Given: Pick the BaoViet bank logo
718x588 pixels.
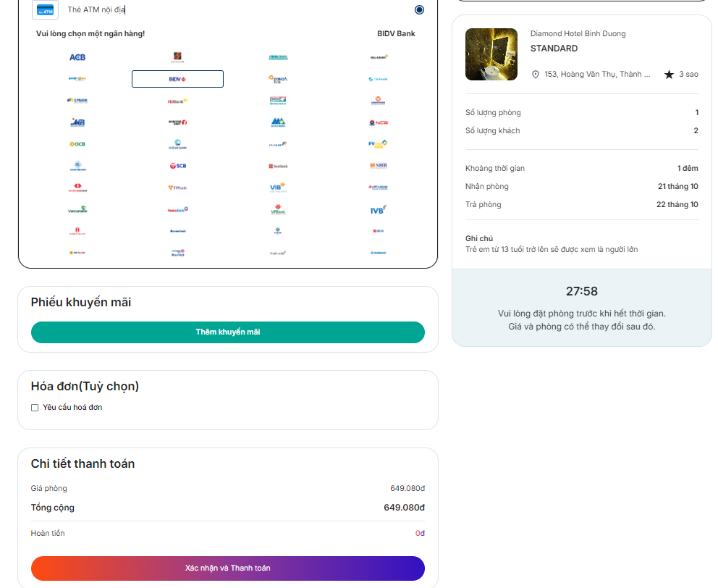Looking at the screenshot, I should 177,253.
